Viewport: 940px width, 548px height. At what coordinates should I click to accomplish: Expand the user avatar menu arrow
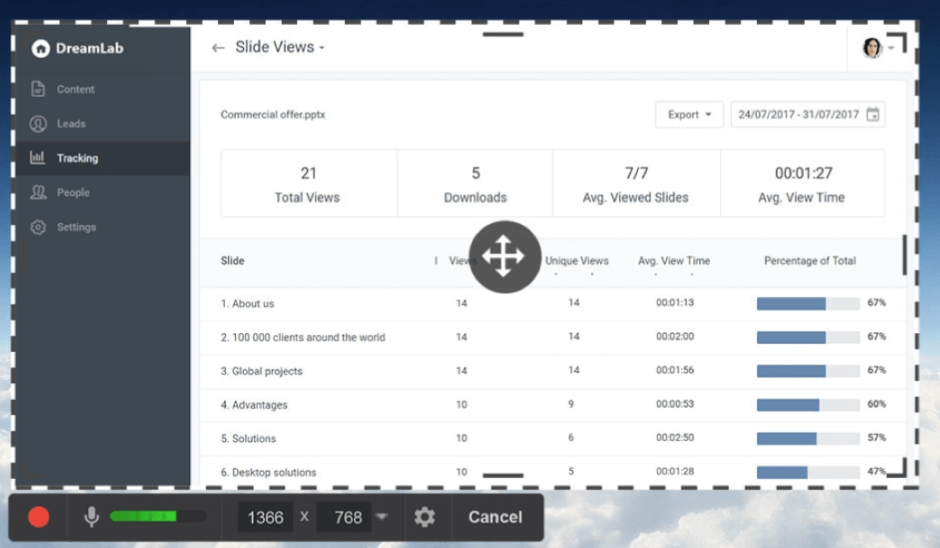(891, 47)
